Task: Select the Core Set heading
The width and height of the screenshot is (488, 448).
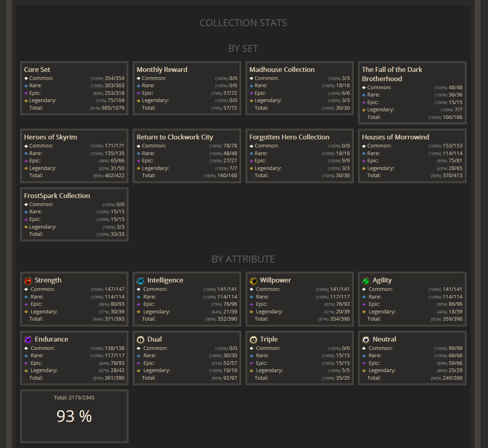Action: coord(37,70)
